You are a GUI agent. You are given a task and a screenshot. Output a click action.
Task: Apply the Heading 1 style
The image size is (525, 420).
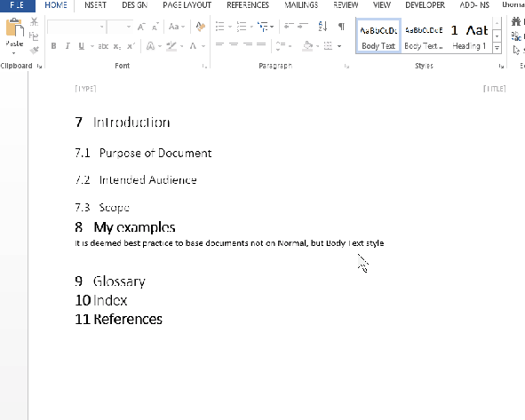pos(469,36)
